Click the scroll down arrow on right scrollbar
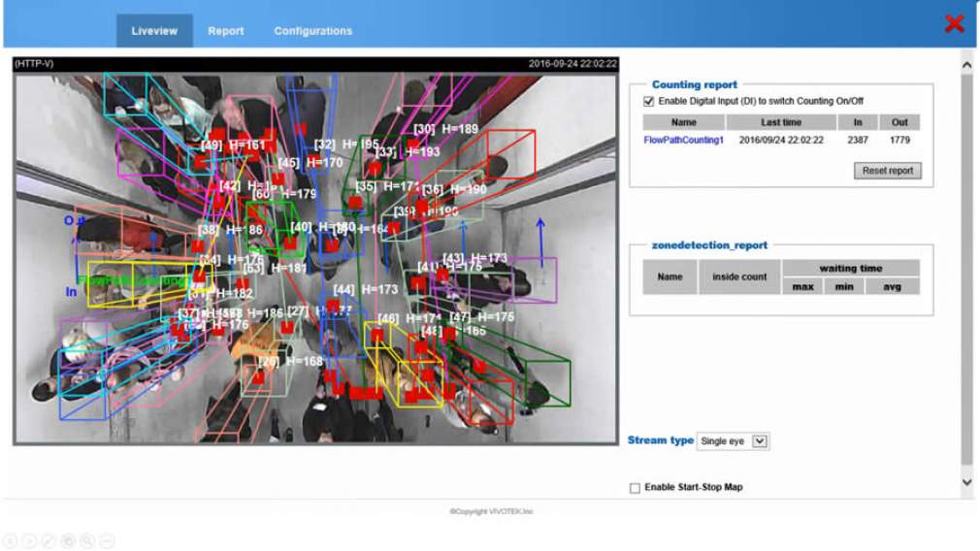The width and height of the screenshot is (980, 551). [966, 482]
